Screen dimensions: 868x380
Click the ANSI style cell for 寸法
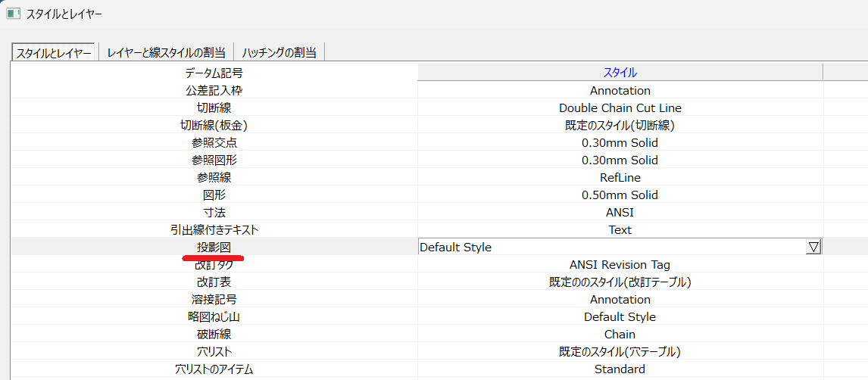tap(620, 213)
